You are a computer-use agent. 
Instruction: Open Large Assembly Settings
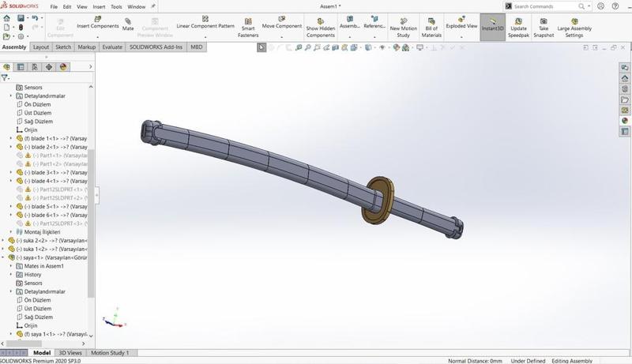(x=574, y=28)
